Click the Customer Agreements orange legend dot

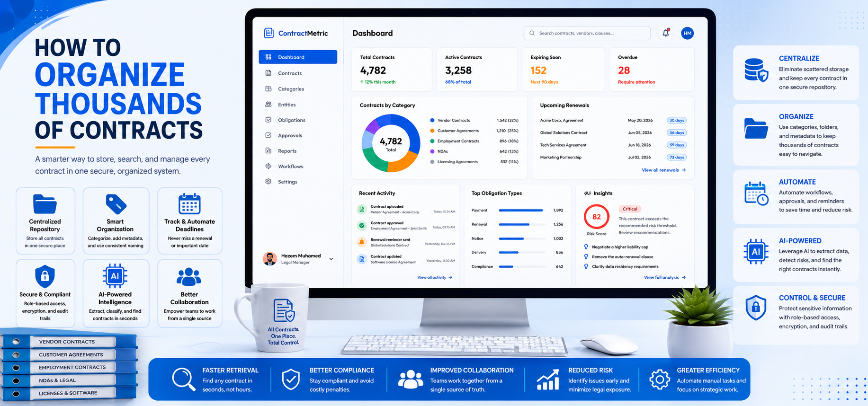tap(432, 131)
